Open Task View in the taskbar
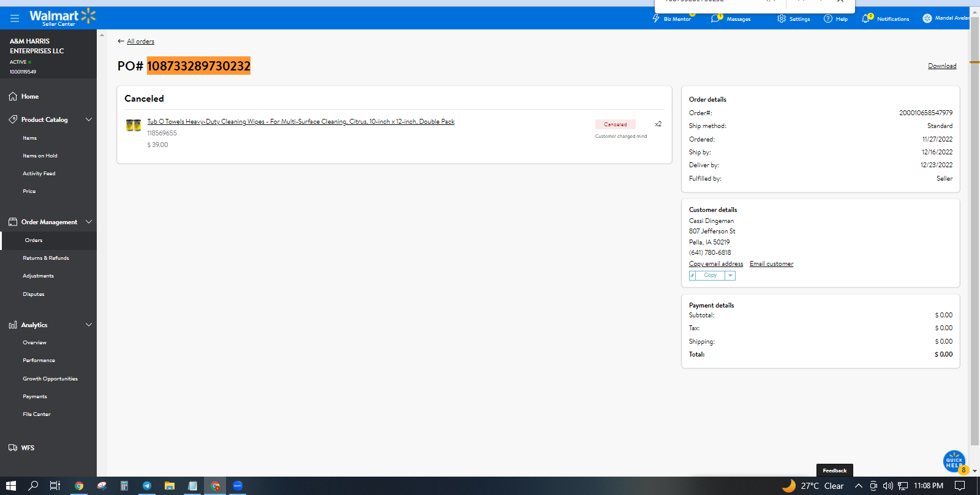980x495 pixels. (x=55, y=486)
